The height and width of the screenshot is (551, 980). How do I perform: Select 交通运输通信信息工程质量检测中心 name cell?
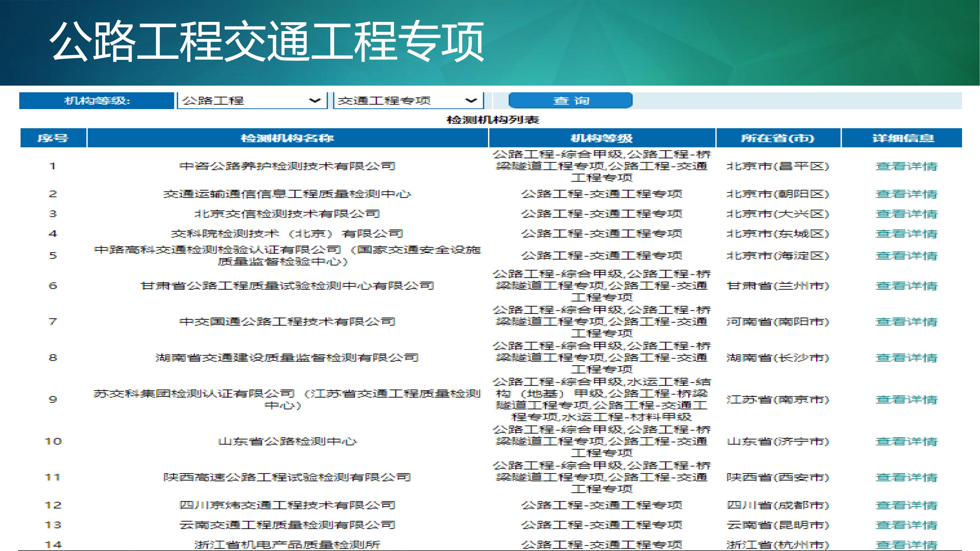coord(287,194)
